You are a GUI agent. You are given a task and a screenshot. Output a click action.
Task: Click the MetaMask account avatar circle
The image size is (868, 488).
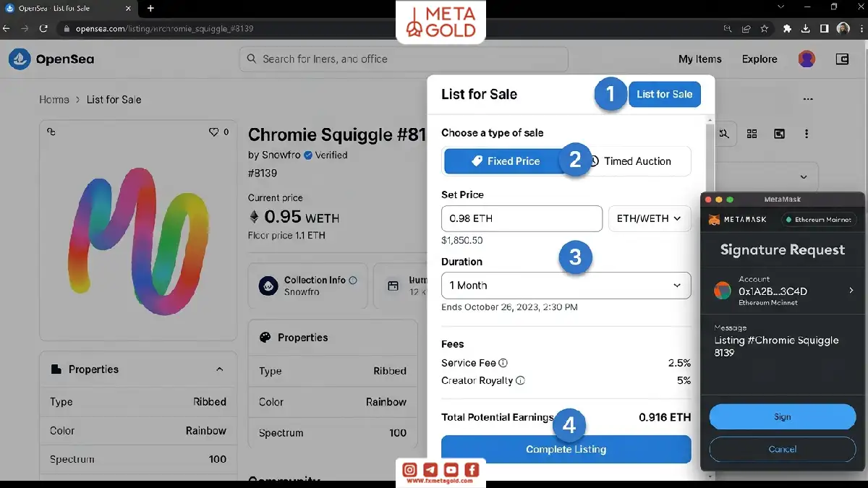pyautogui.click(x=723, y=291)
